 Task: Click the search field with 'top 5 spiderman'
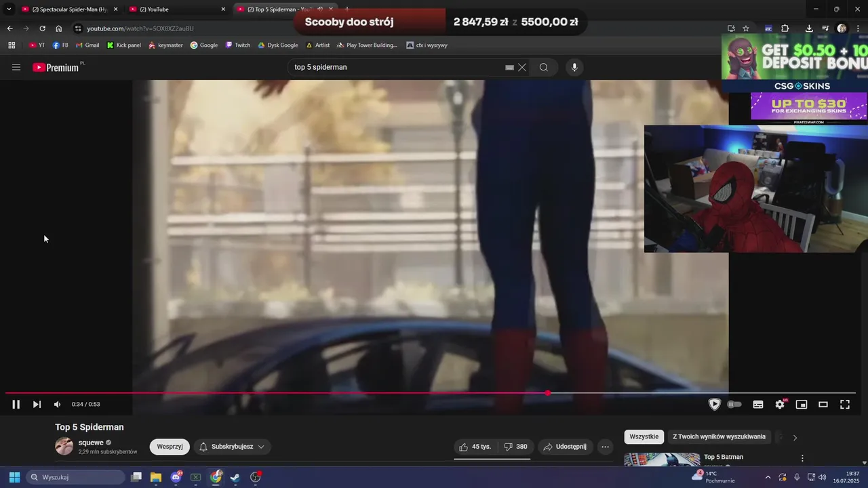click(x=397, y=67)
